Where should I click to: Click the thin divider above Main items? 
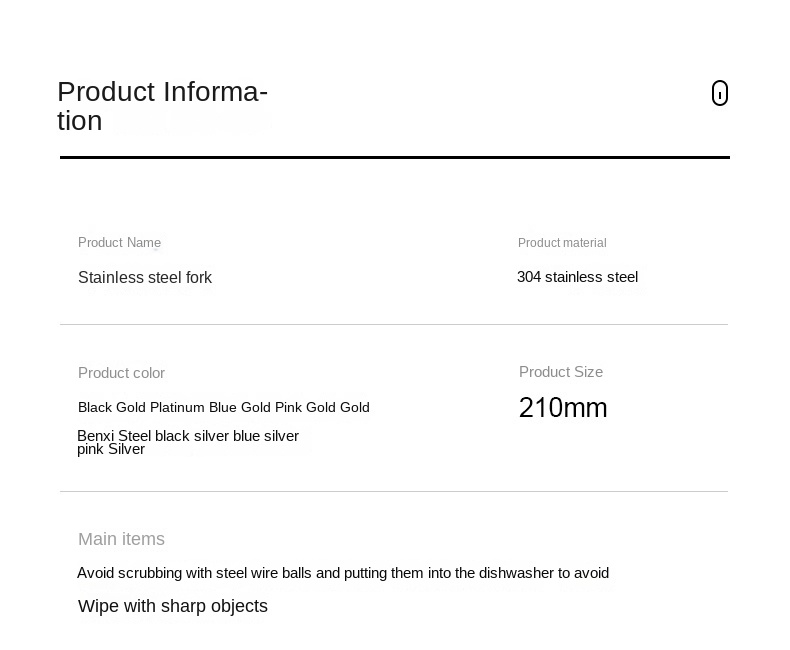pos(394,491)
